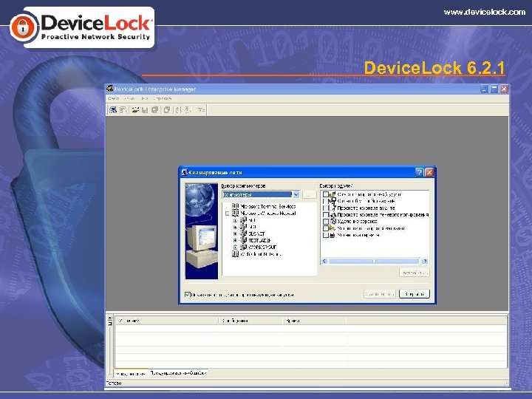Click the pin icon on the bottom log panel
This screenshot has height=399, width=532.
[x=109, y=324]
